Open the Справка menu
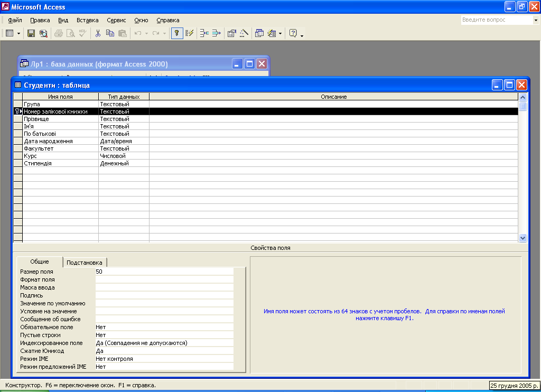Viewport: 541px width, 392px height. click(168, 20)
